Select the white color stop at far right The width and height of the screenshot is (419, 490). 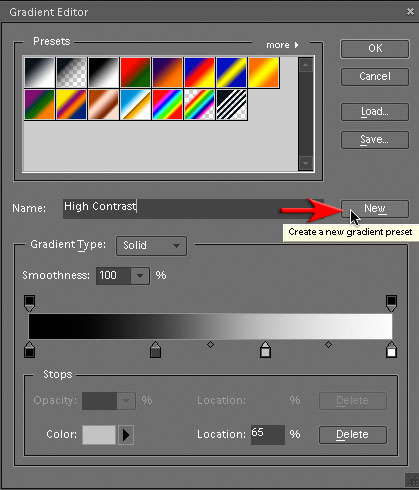coord(391,349)
